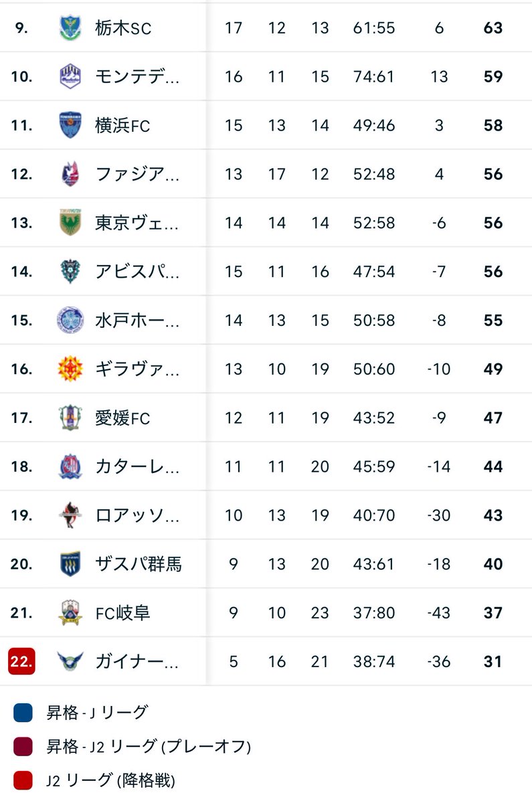The width and height of the screenshot is (532, 803).
Task: Open the ロアッソ... horse logo
Action: coord(70,515)
